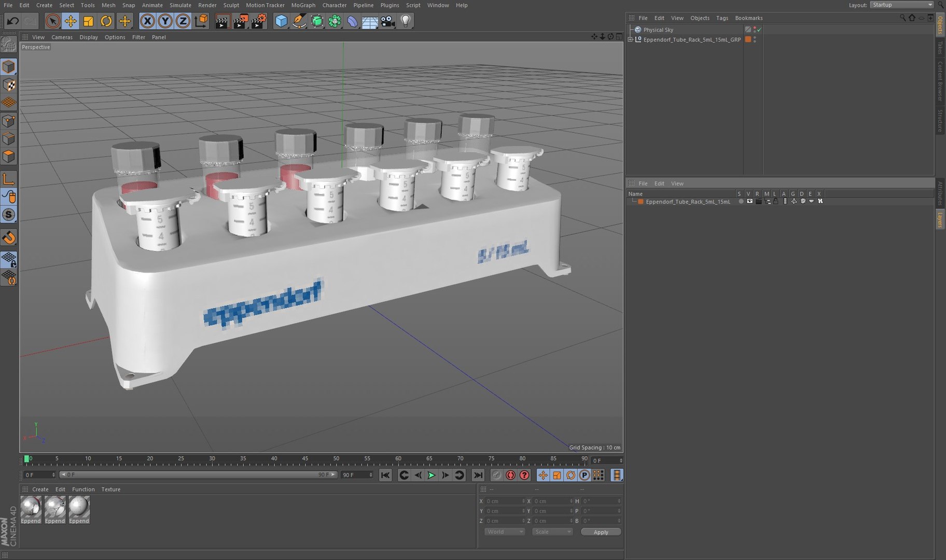Toggle X axis lock
The height and width of the screenshot is (560, 946).
coord(147,21)
